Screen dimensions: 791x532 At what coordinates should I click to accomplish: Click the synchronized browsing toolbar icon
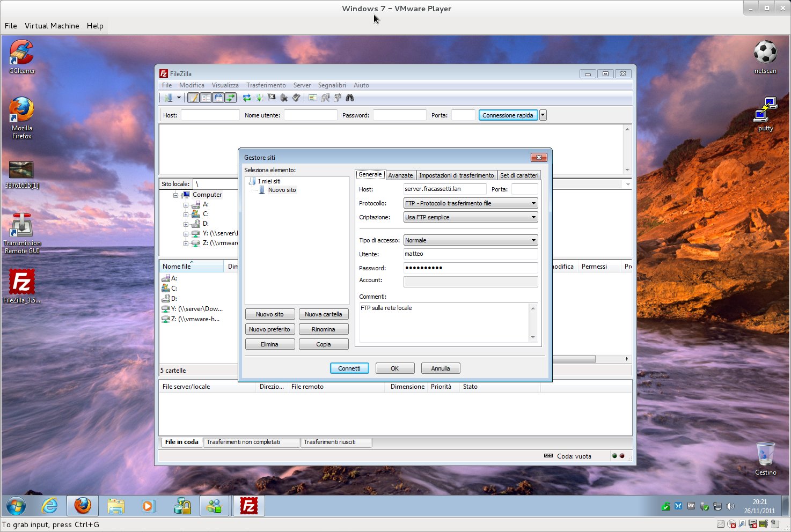pyautogui.click(x=338, y=98)
